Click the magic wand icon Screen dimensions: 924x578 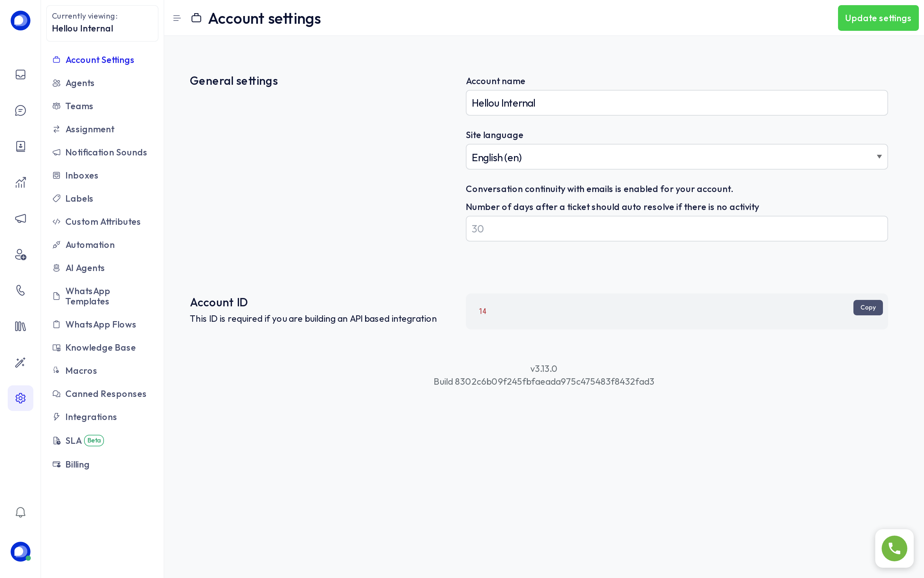pyautogui.click(x=20, y=363)
